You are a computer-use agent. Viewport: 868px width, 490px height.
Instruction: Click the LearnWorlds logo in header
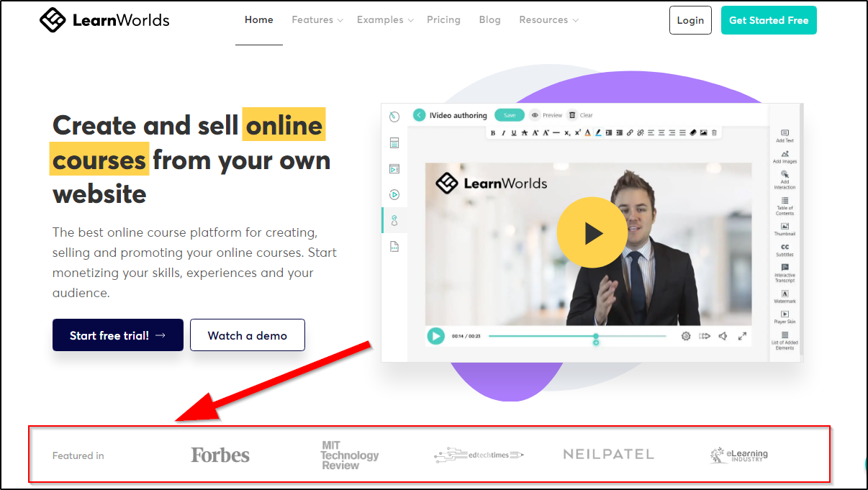104,20
